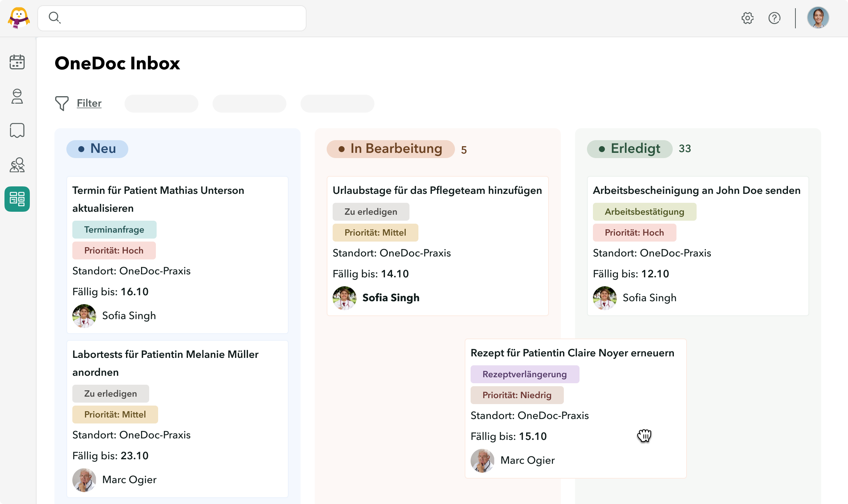Open the Filter link
Screen dimensions: 848x504
tap(89, 103)
